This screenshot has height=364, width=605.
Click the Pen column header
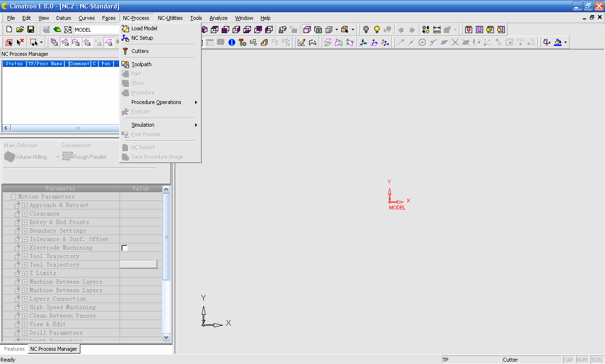(x=105, y=64)
